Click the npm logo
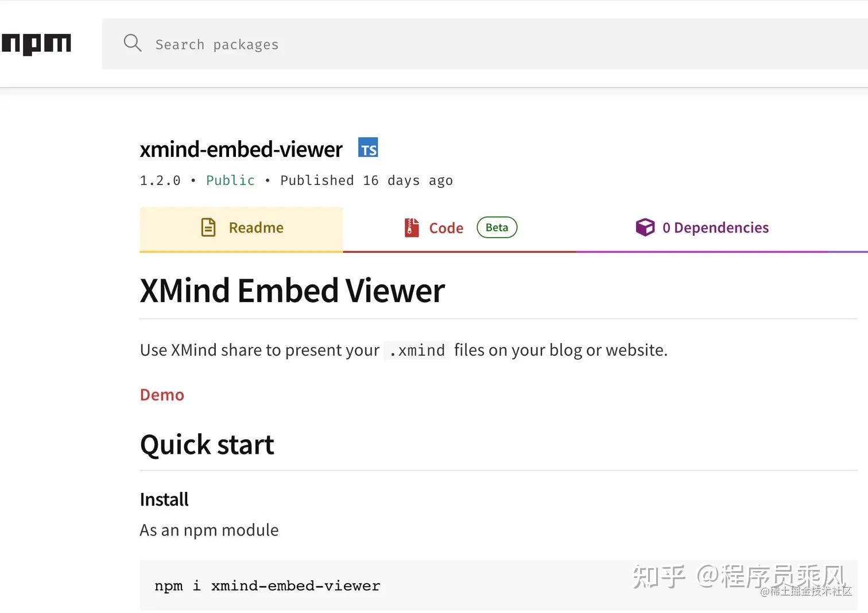This screenshot has height=613, width=868. tap(36, 43)
